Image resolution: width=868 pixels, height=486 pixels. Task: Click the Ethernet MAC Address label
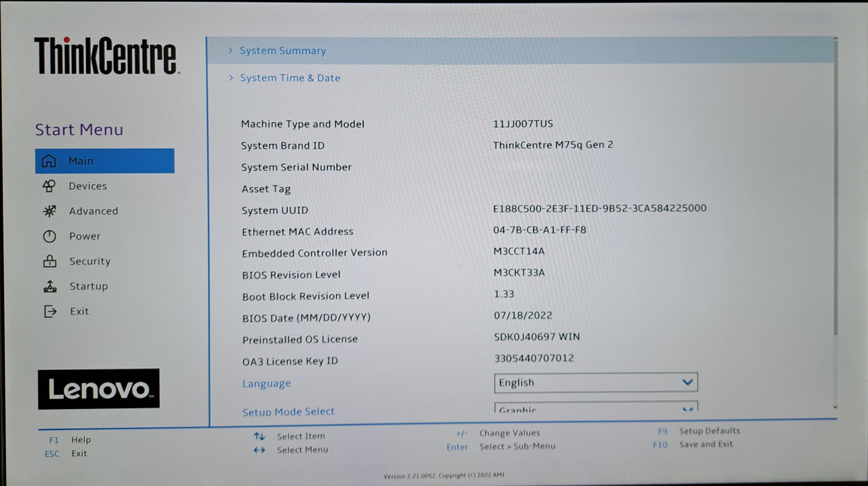(297, 232)
